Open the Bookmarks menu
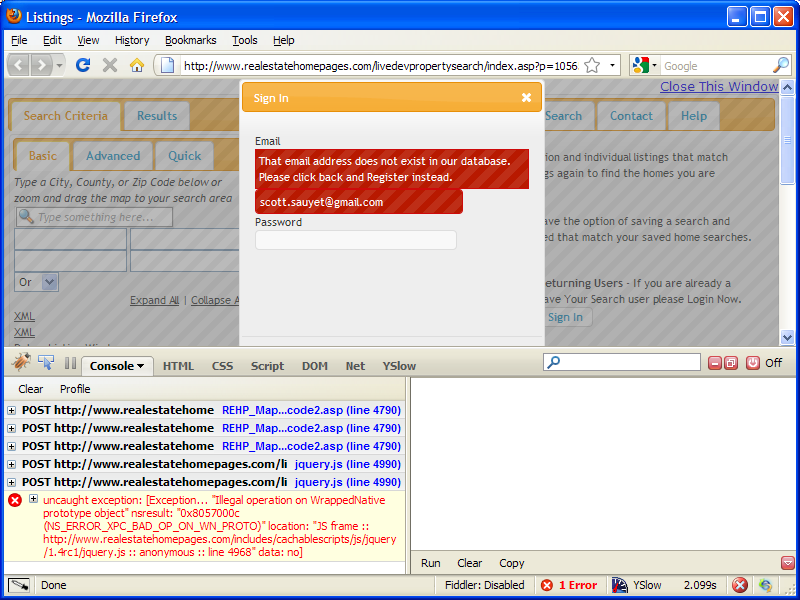800x600 pixels. (190, 40)
